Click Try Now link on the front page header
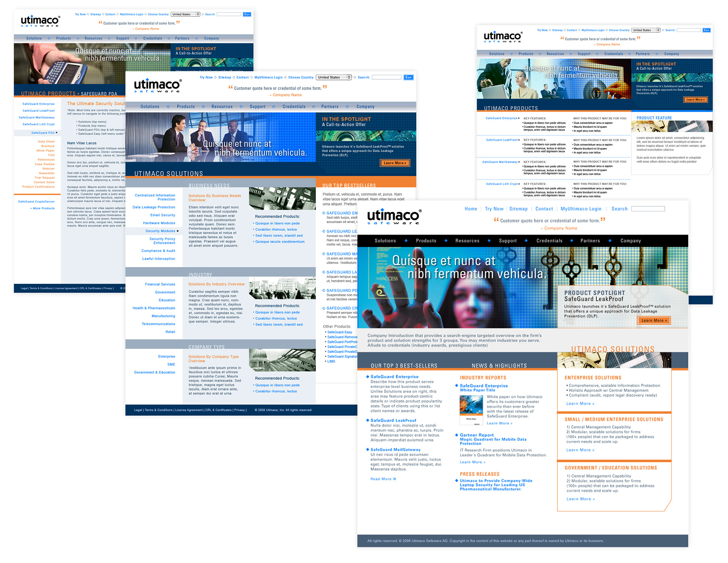Image resolution: width=728 pixels, height=563 pixels. point(494,209)
